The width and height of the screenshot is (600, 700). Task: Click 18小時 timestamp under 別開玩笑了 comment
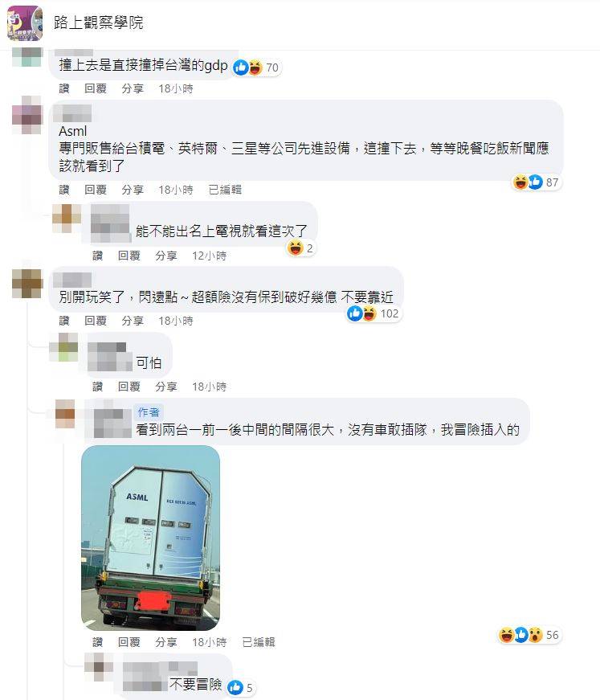176,321
